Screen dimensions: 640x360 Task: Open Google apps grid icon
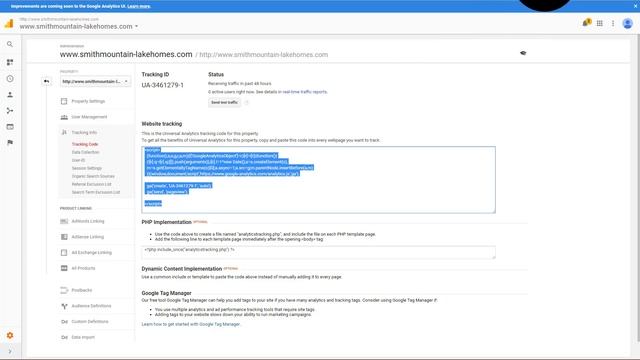(600, 23)
